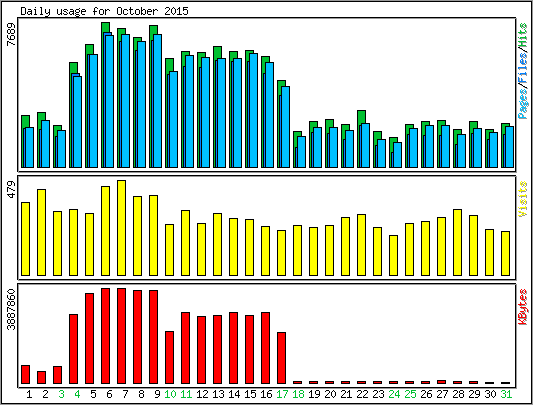Viewport: 533px width, 405px height.
Task: Click the green 'Hits' legend text
Action: (522, 36)
